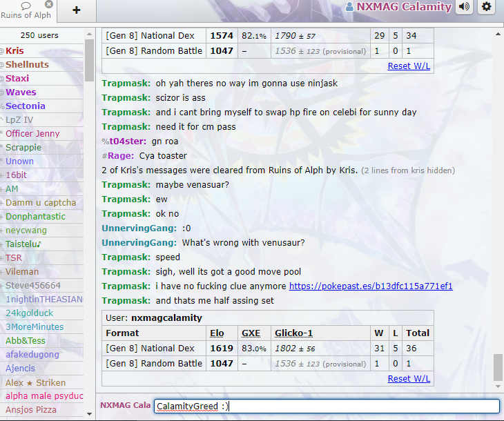Open the settings gear menu
This screenshot has width=504, height=421.
[487, 7]
